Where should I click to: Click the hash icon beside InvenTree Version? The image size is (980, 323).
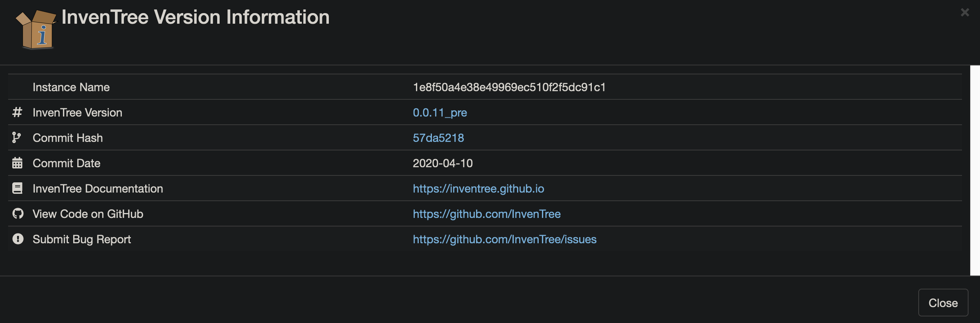(x=17, y=112)
